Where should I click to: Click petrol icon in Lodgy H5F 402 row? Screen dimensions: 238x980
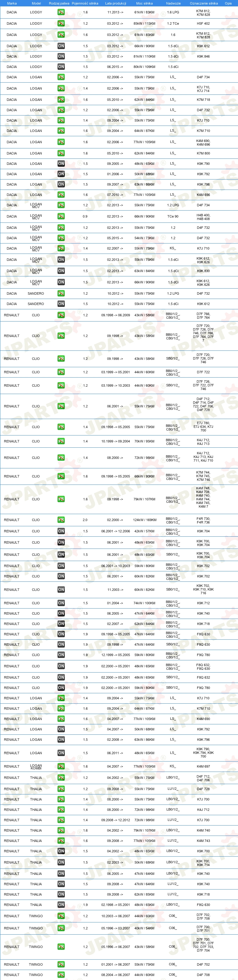click(x=61, y=23)
